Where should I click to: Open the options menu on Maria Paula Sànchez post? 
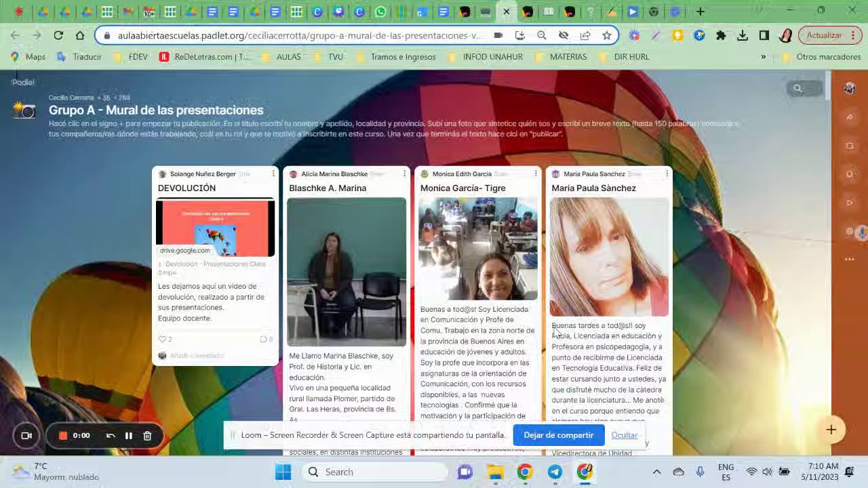coord(667,174)
